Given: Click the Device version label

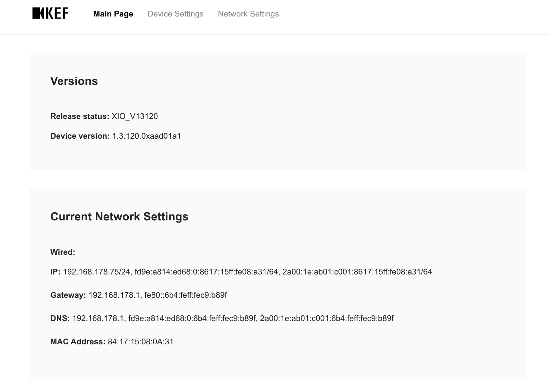Looking at the screenshot, I should (80, 136).
